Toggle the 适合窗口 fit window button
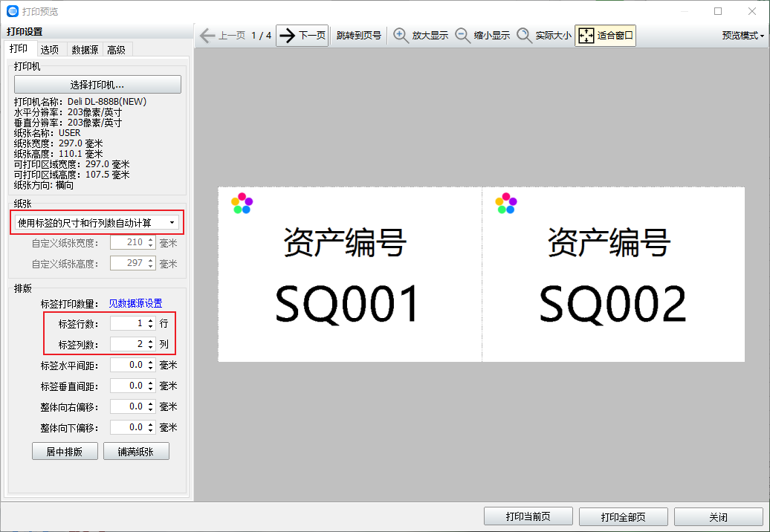770x532 pixels. pyautogui.click(x=606, y=36)
